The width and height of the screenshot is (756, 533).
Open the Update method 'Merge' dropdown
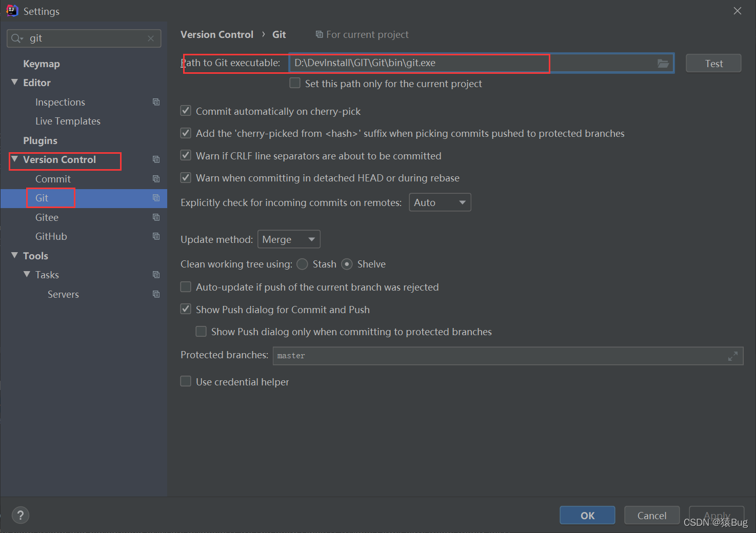tap(289, 239)
